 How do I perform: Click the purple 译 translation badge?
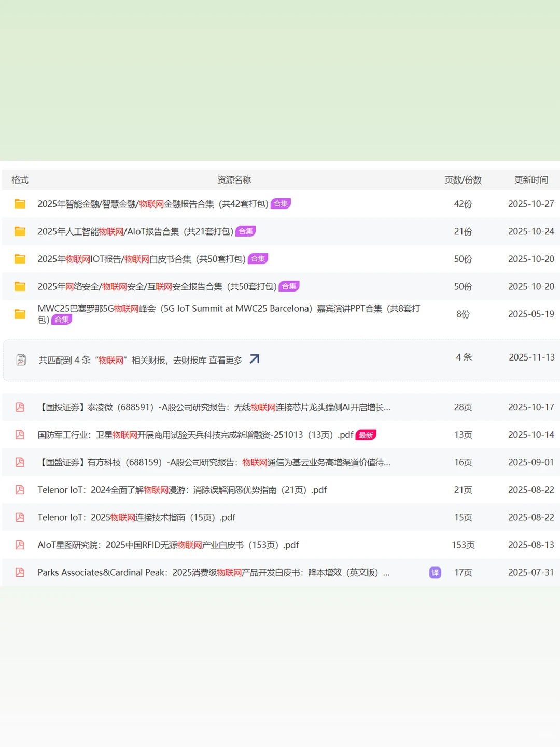pos(435,573)
